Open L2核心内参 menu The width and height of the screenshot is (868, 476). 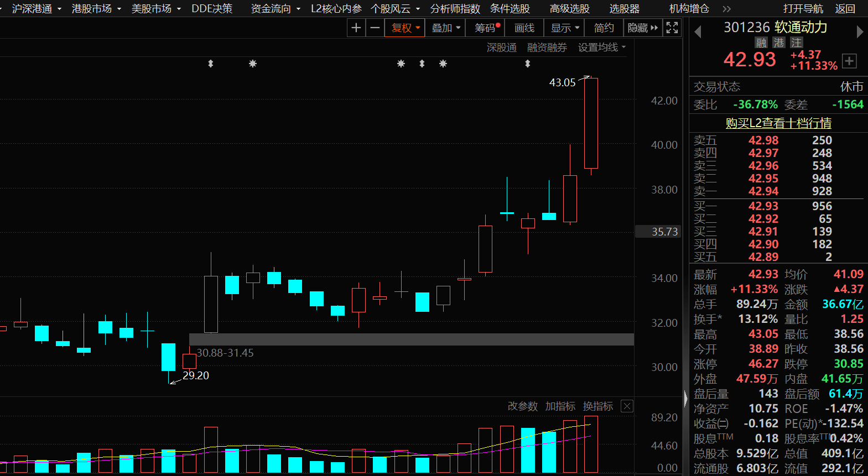click(336, 9)
